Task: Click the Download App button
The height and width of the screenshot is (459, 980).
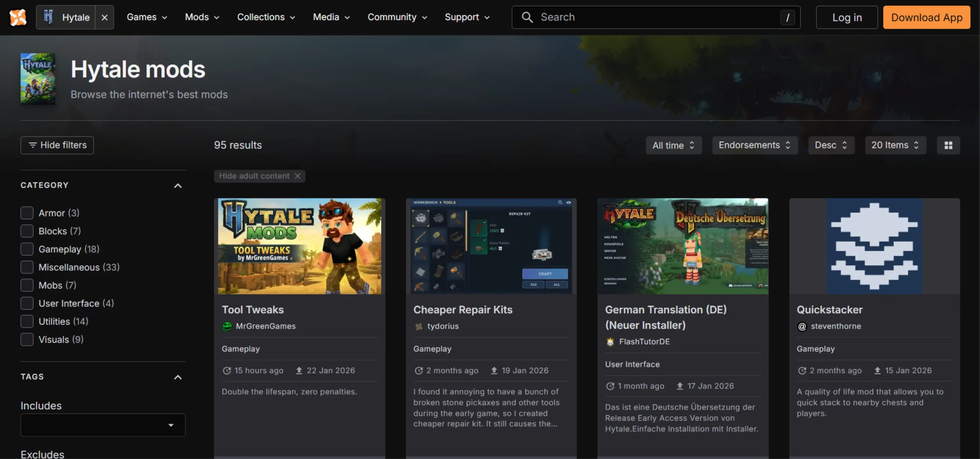Action: click(926, 17)
